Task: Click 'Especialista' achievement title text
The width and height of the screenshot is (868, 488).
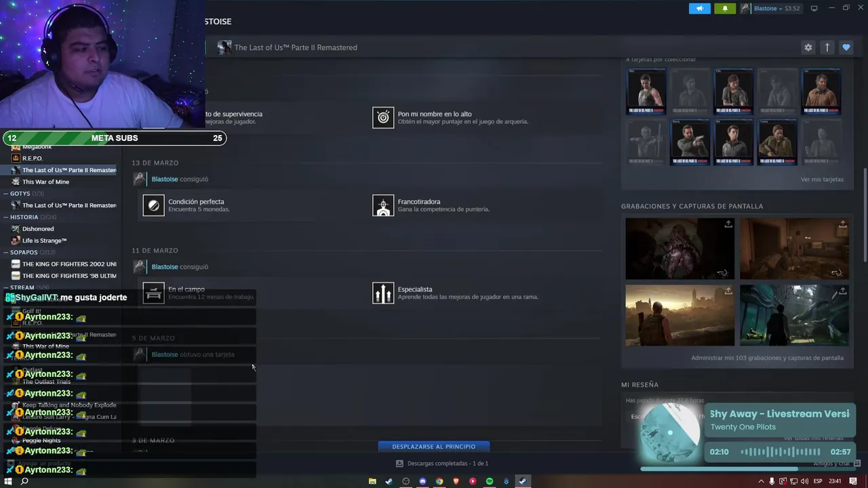Action: tap(415, 289)
